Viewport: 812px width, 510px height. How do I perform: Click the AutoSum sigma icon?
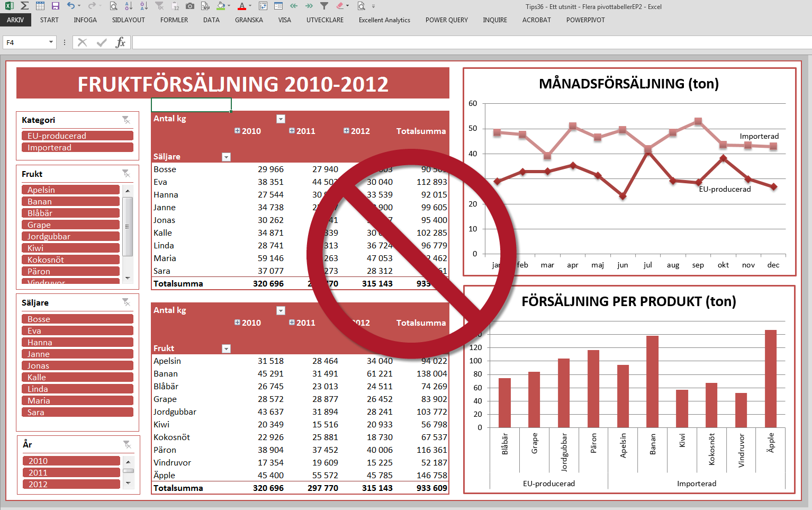click(x=24, y=6)
